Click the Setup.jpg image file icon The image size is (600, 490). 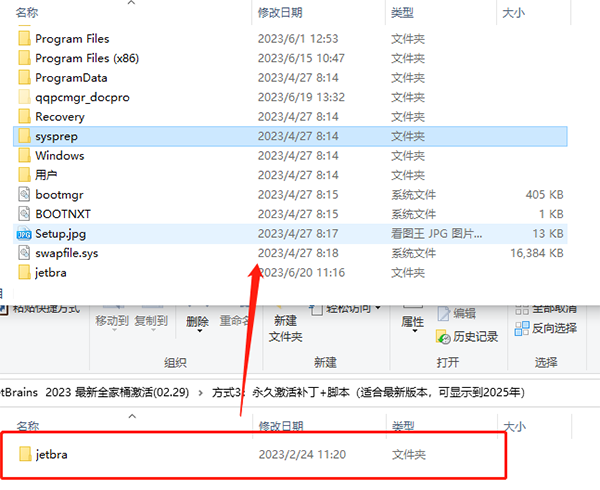pyautogui.click(x=24, y=234)
